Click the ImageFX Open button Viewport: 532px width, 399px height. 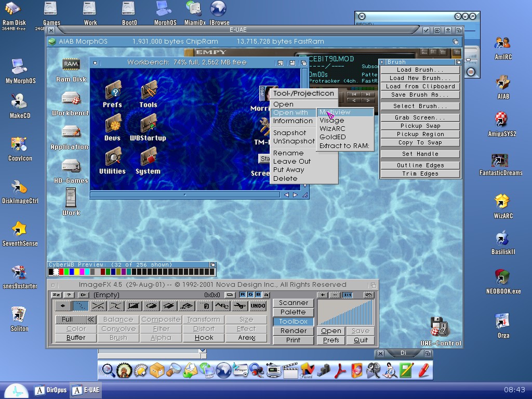(x=331, y=331)
